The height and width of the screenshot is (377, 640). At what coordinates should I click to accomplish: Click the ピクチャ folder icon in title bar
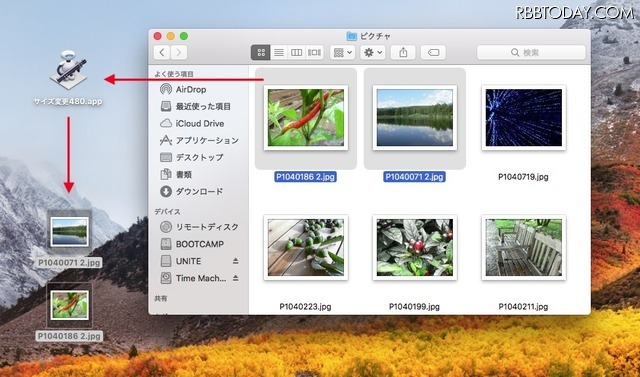[351, 36]
